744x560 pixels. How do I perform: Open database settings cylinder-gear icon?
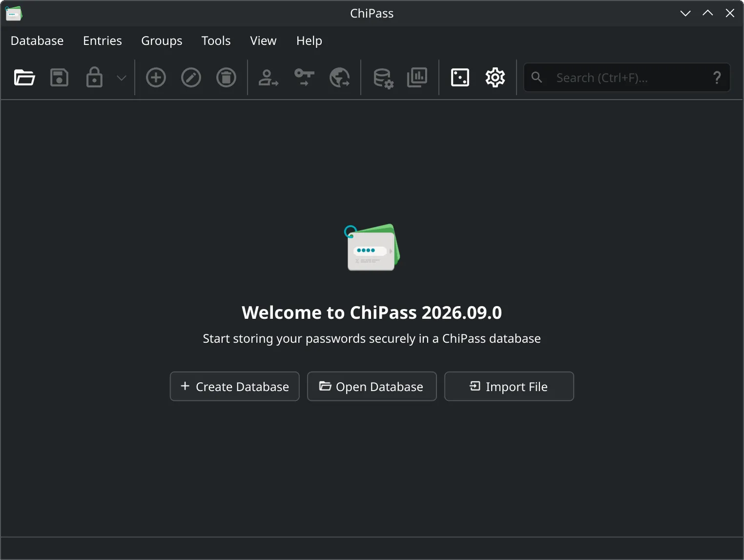click(x=383, y=78)
